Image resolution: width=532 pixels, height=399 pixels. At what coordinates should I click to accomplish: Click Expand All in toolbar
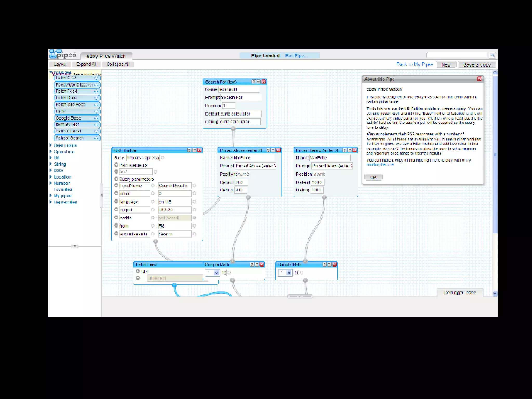(86, 64)
